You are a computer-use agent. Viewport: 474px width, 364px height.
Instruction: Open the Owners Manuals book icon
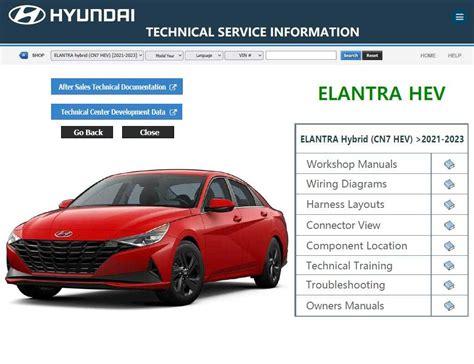coord(449,306)
